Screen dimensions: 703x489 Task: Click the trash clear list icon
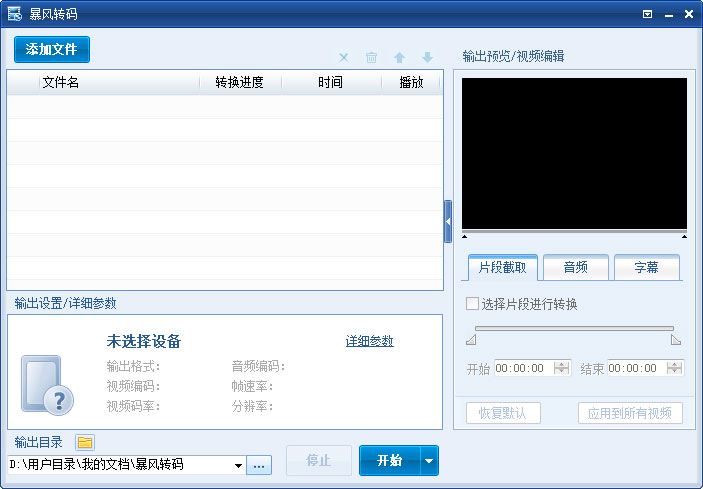tap(372, 58)
